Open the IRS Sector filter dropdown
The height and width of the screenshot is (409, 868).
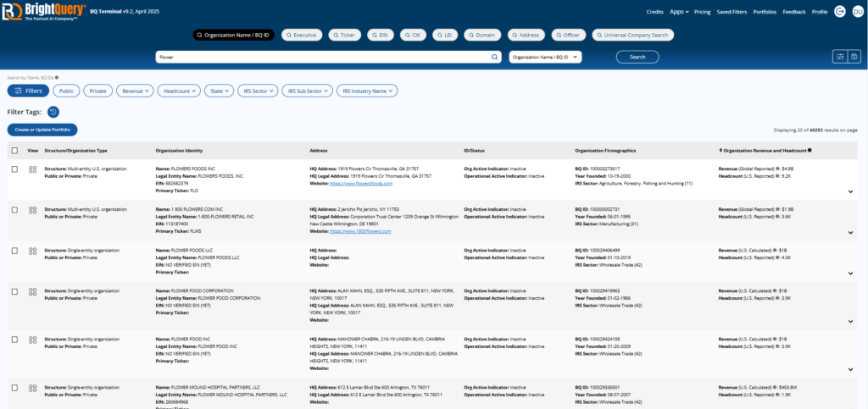[x=258, y=91]
